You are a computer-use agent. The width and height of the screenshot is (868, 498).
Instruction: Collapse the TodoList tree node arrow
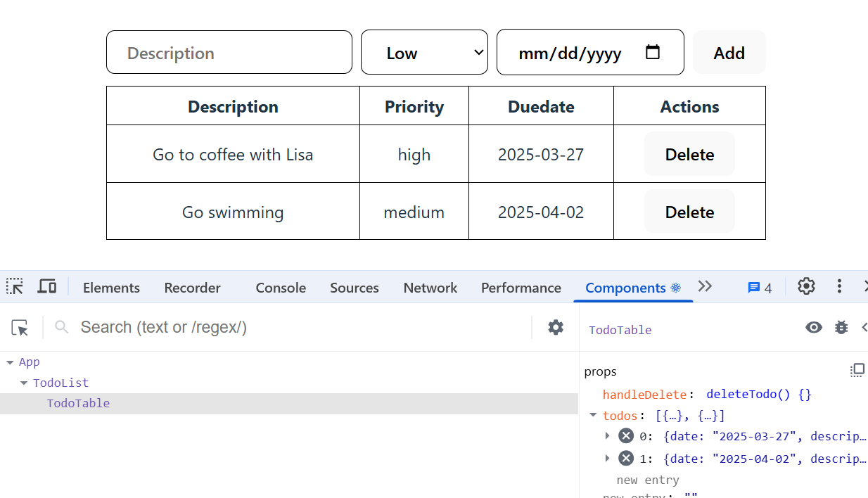point(24,383)
